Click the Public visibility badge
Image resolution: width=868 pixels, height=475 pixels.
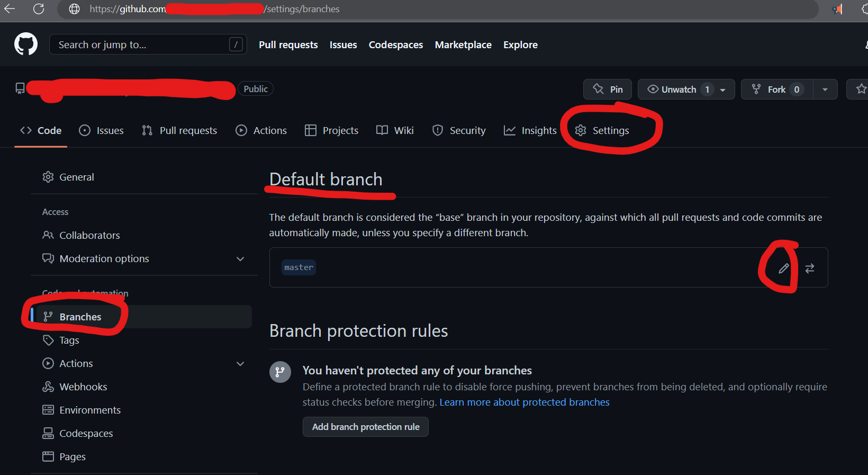click(x=256, y=89)
